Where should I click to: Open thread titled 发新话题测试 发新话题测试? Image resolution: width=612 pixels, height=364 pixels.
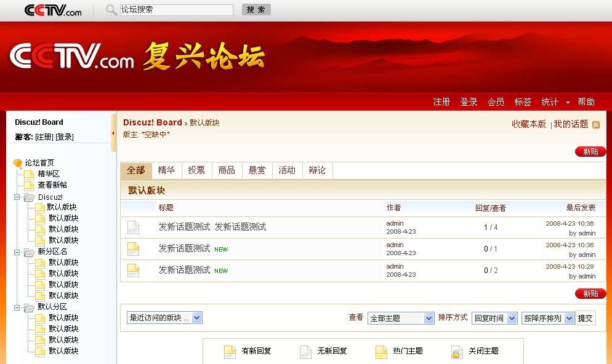[x=212, y=227]
